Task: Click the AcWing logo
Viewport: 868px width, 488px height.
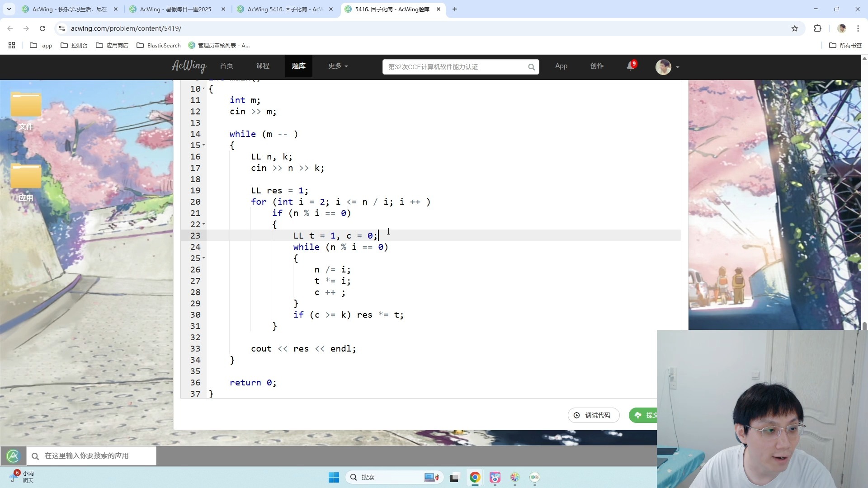Action: coord(189,66)
